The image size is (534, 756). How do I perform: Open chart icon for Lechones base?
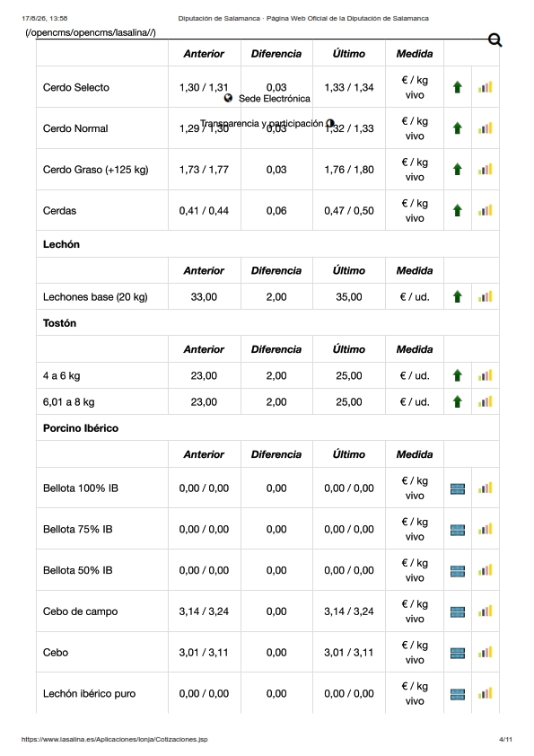[486, 296]
